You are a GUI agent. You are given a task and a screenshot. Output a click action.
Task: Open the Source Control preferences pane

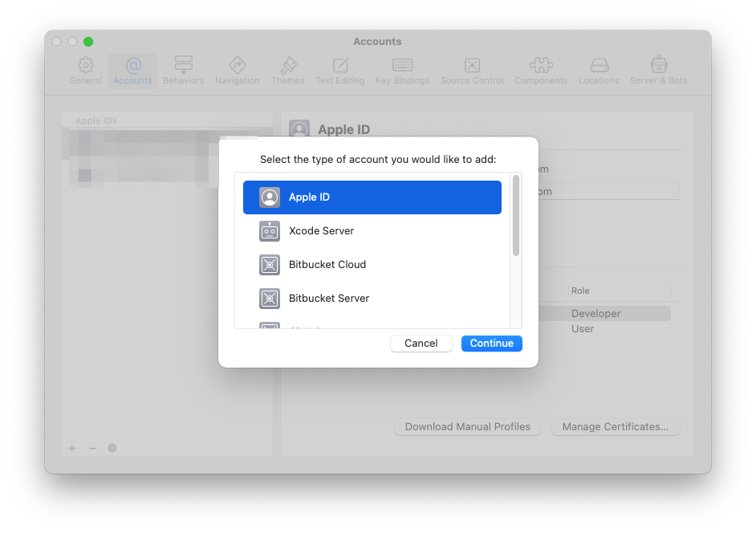472,70
